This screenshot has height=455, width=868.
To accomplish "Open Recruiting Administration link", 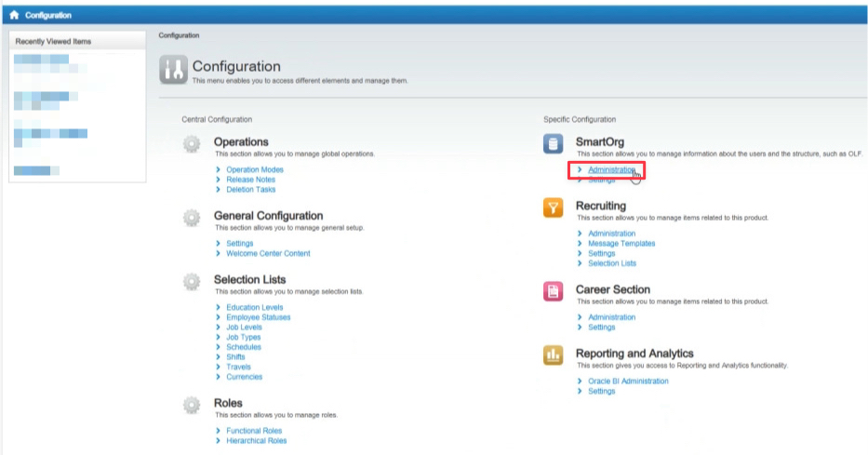I will (612, 234).
